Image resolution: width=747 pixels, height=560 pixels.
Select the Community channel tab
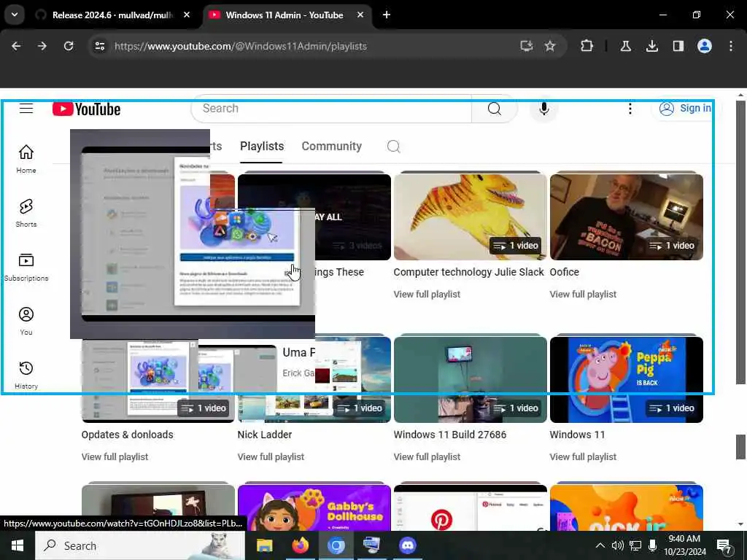332,146
